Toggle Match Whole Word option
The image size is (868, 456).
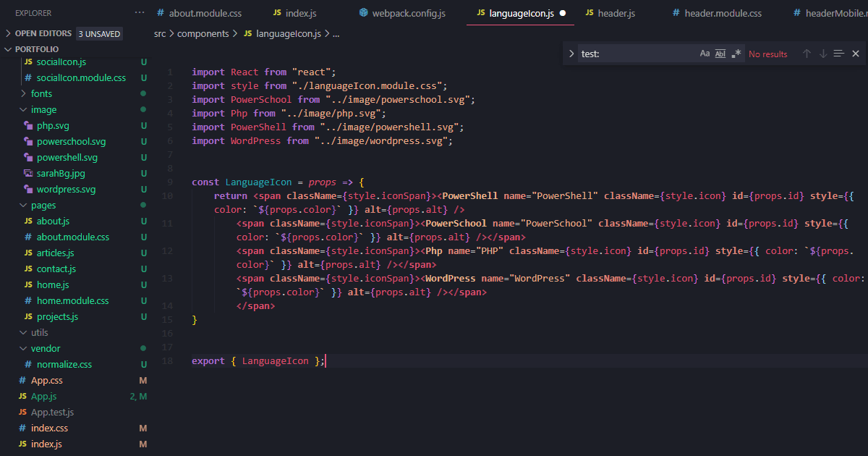(720, 54)
